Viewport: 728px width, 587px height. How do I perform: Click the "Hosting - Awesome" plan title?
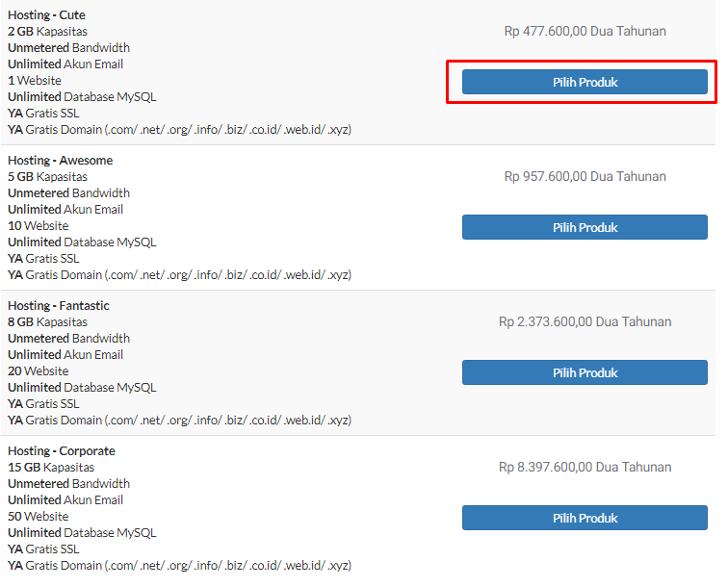60,161
